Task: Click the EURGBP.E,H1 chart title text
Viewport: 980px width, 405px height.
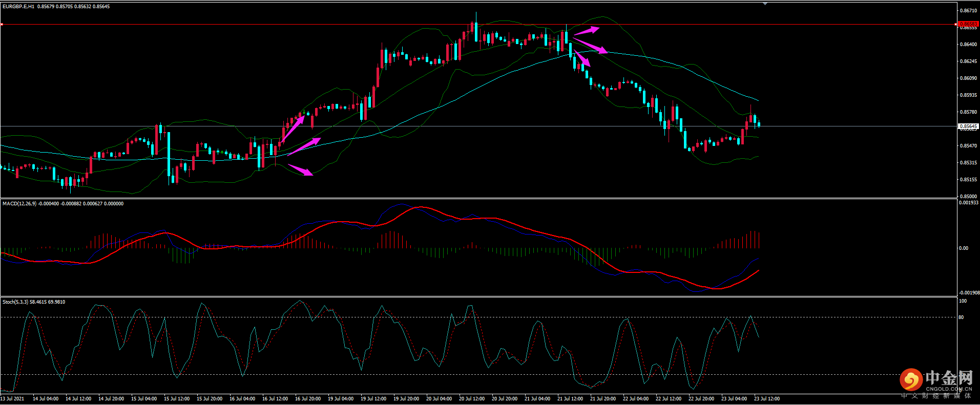Action: point(18,7)
